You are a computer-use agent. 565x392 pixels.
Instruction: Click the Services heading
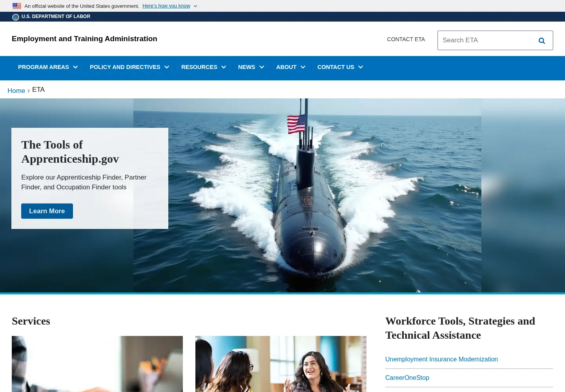31,321
